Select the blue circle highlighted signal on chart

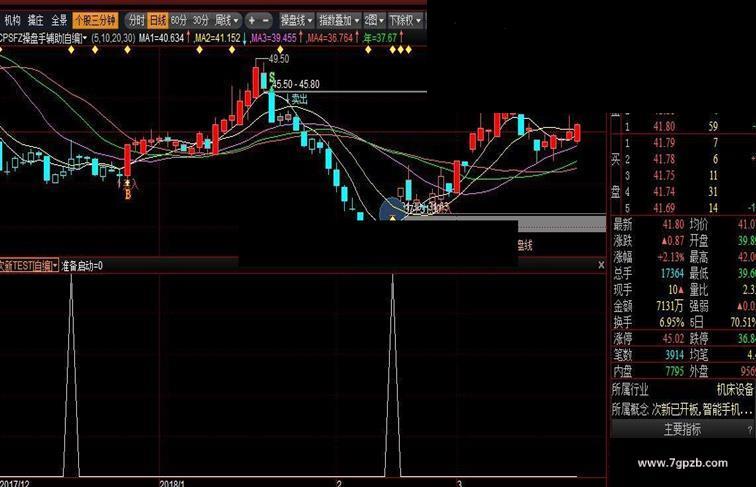coord(392,209)
